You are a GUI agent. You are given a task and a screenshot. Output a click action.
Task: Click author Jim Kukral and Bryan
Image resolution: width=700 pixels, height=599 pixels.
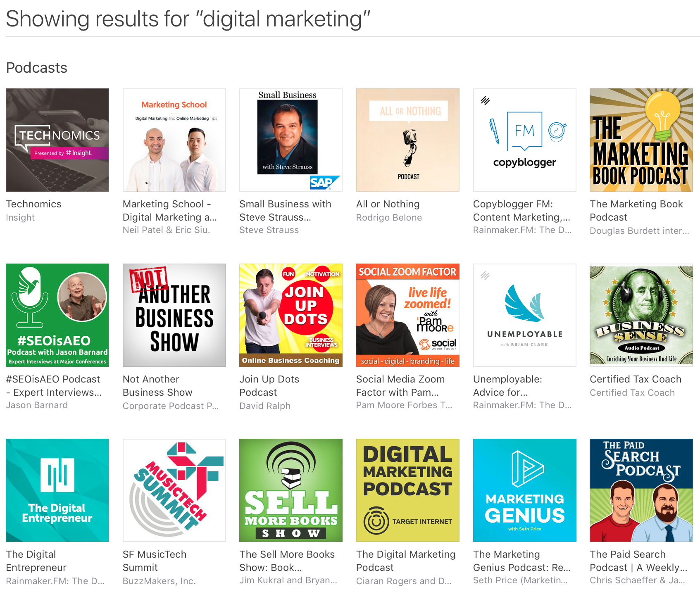288,580
